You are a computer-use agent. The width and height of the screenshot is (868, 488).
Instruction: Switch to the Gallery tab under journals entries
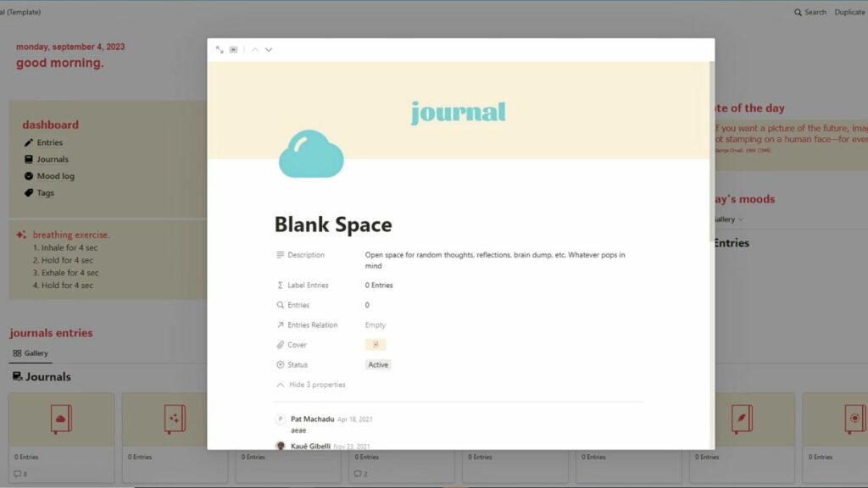(31, 352)
